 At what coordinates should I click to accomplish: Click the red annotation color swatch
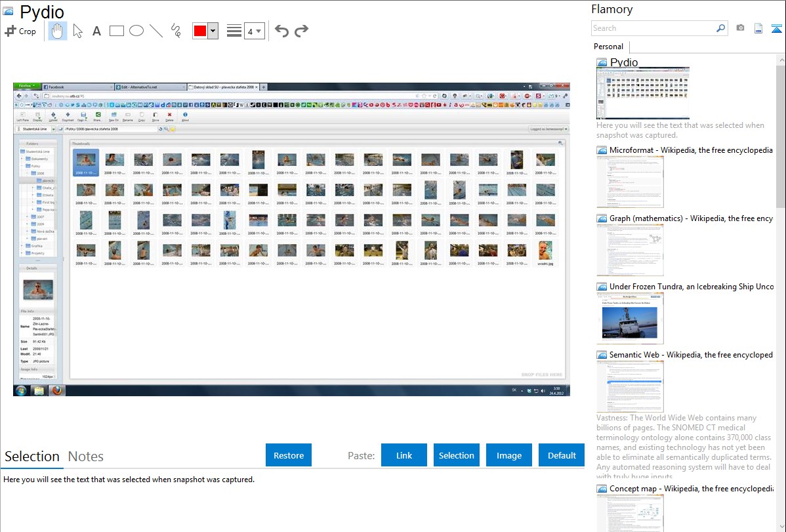[200, 31]
